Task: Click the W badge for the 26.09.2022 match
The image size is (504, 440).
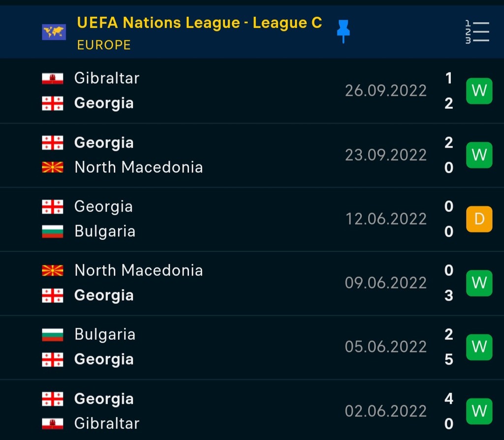Action: pyautogui.click(x=479, y=91)
